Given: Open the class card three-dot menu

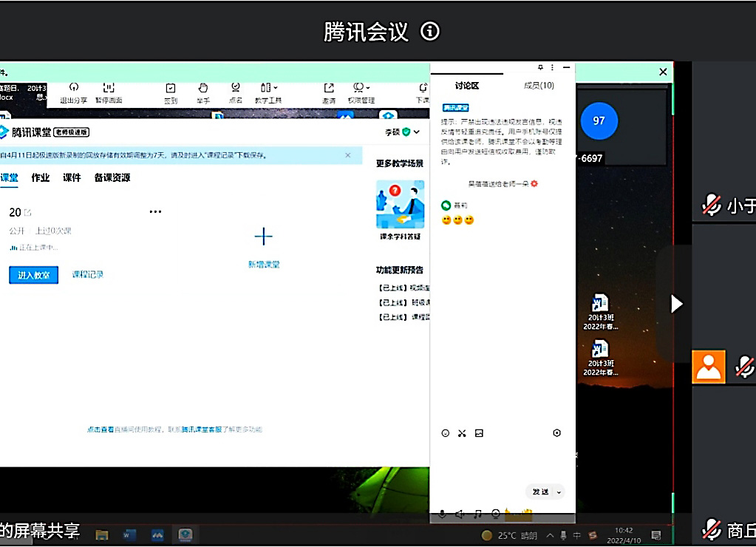Looking at the screenshot, I should point(155,211).
